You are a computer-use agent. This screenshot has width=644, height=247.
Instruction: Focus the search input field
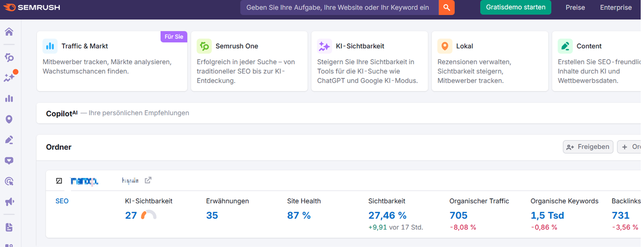tap(339, 8)
